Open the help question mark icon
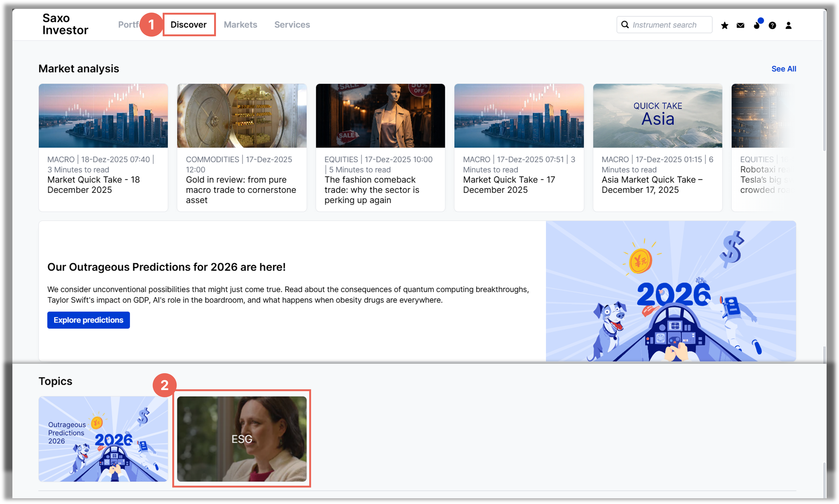 click(x=772, y=26)
